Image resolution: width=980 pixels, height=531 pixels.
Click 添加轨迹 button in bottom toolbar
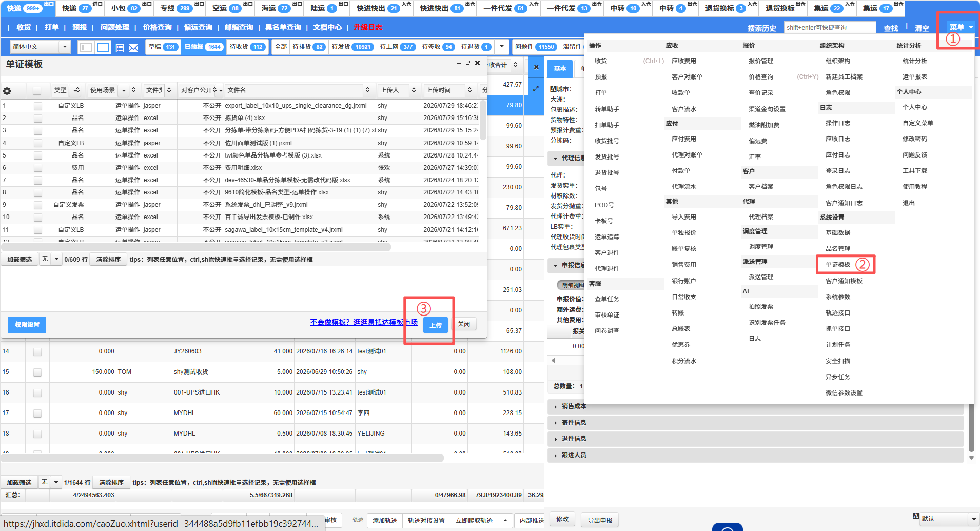385,520
